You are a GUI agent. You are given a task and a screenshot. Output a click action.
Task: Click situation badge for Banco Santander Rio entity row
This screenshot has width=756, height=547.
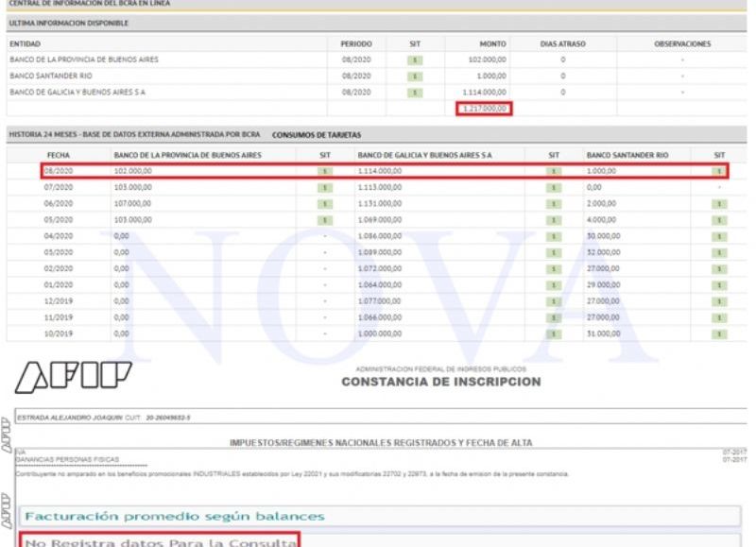(415, 77)
